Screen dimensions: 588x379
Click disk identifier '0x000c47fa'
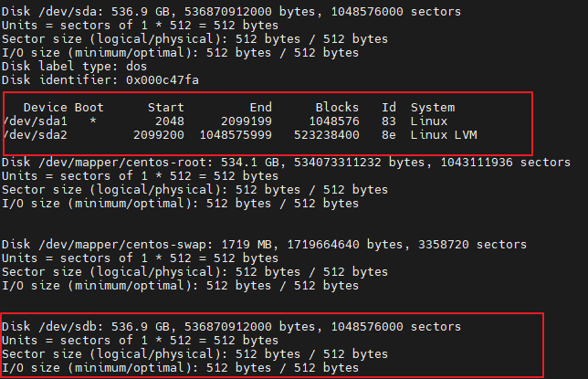tap(163, 80)
